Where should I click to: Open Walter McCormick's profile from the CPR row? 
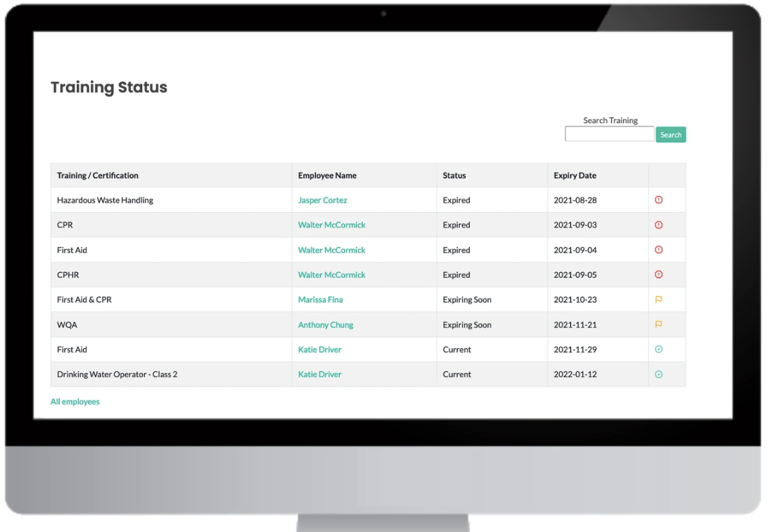point(331,225)
